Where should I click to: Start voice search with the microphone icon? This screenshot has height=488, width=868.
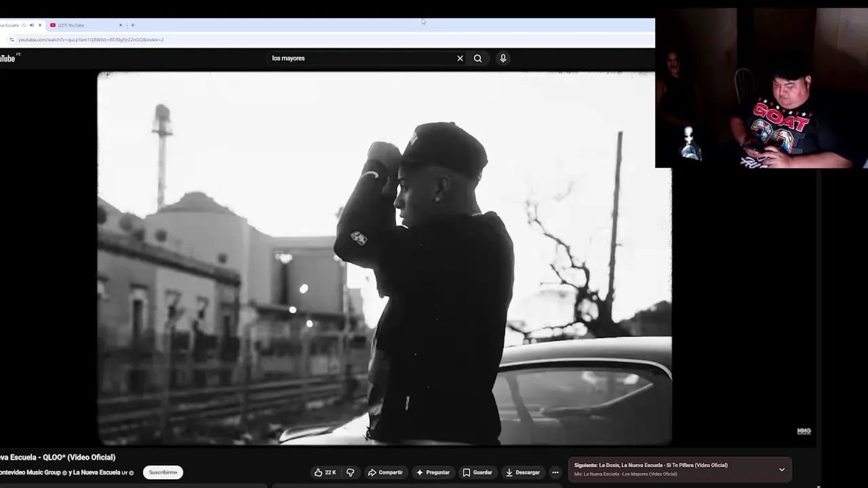coord(503,58)
